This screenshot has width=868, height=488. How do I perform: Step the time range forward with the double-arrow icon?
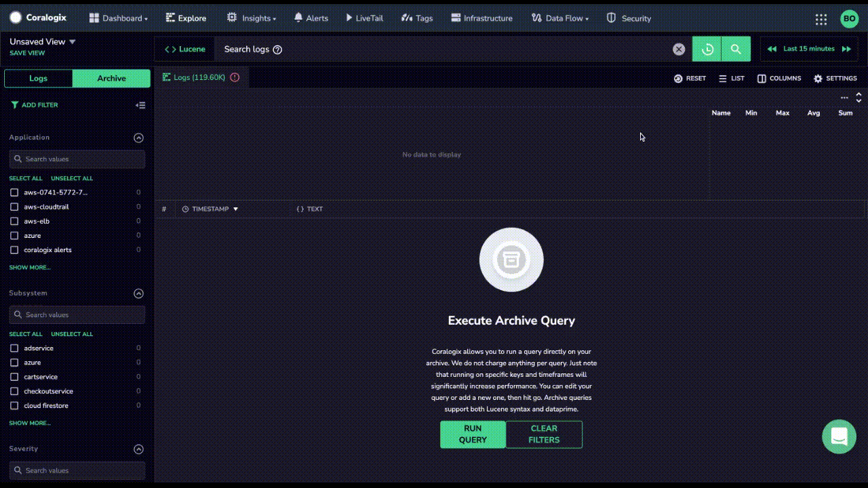pyautogui.click(x=846, y=49)
